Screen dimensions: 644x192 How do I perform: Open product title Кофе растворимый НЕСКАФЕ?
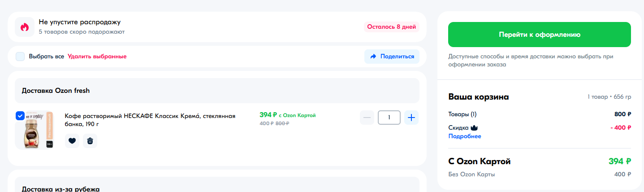pyautogui.click(x=150, y=120)
